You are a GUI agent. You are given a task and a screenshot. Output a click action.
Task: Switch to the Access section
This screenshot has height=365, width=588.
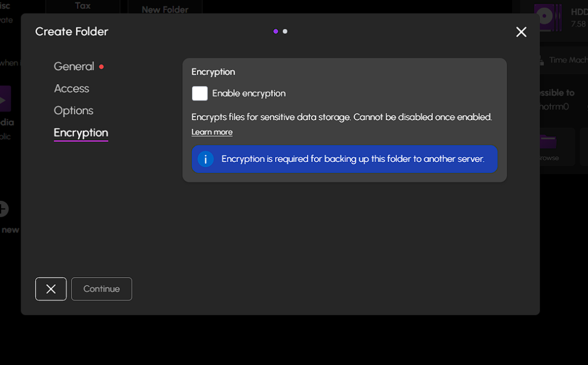(71, 88)
